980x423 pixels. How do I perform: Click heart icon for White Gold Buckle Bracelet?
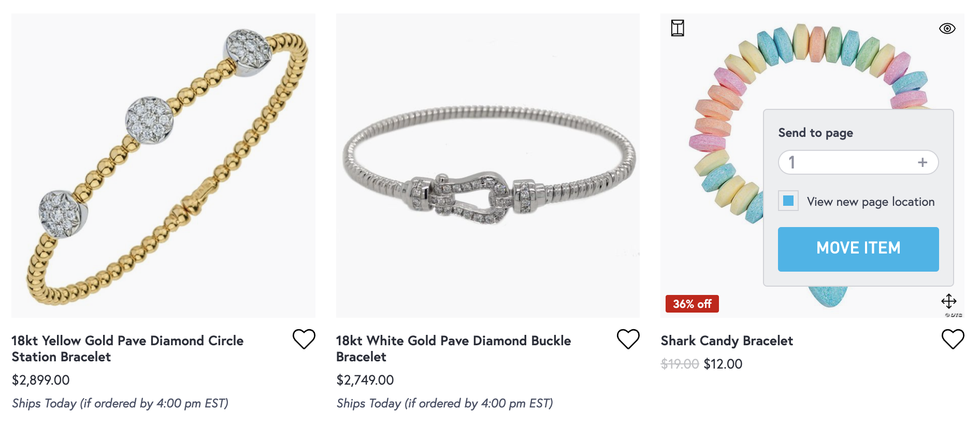pyautogui.click(x=628, y=339)
